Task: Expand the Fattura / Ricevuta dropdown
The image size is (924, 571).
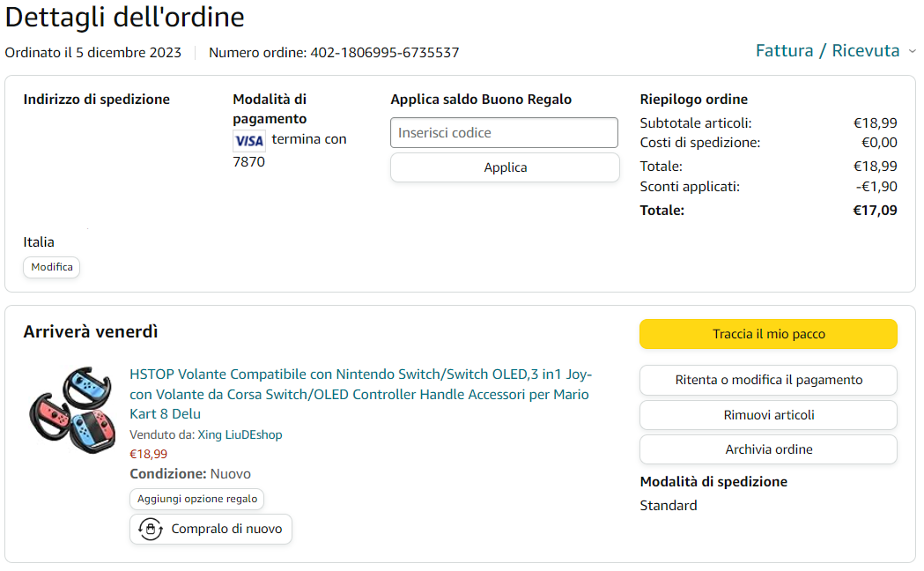Action: coord(827,51)
